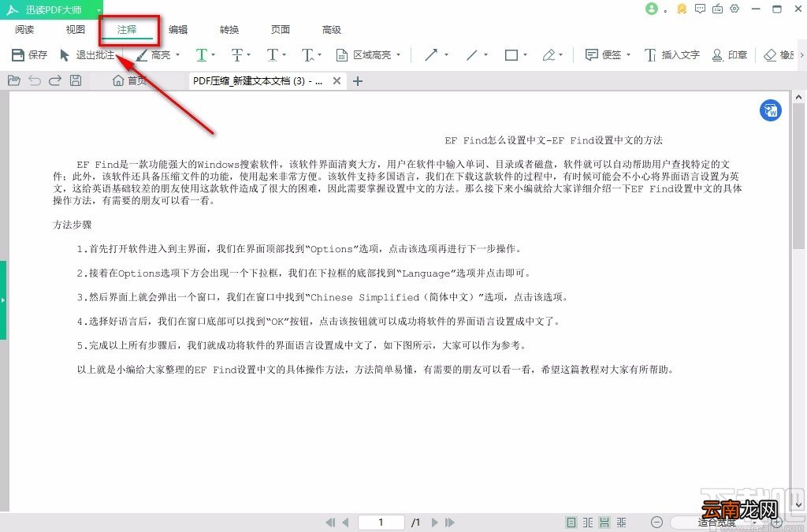Select the 区域高亮 area highlight tool
Image resolution: width=807 pixels, height=532 pixels.
[x=363, y=54]
